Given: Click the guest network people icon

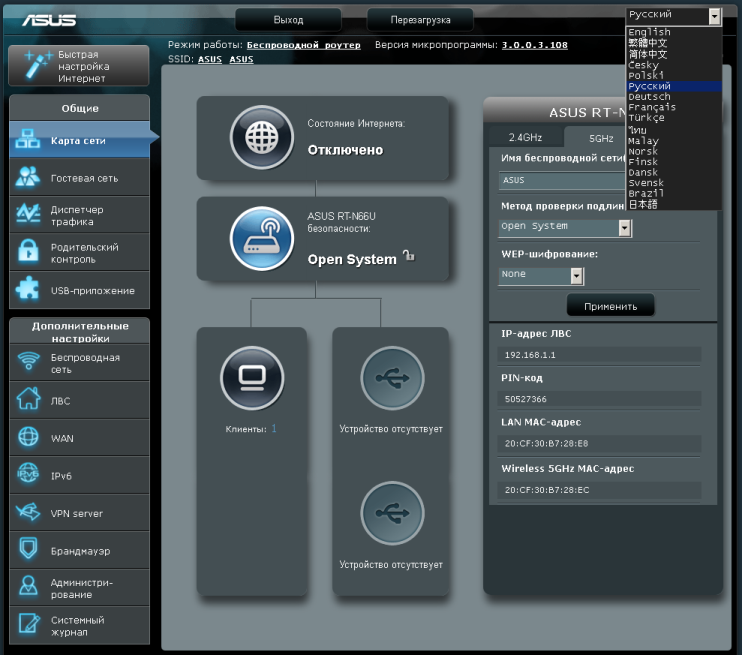Looking at the screenshot, I should 27,177.
